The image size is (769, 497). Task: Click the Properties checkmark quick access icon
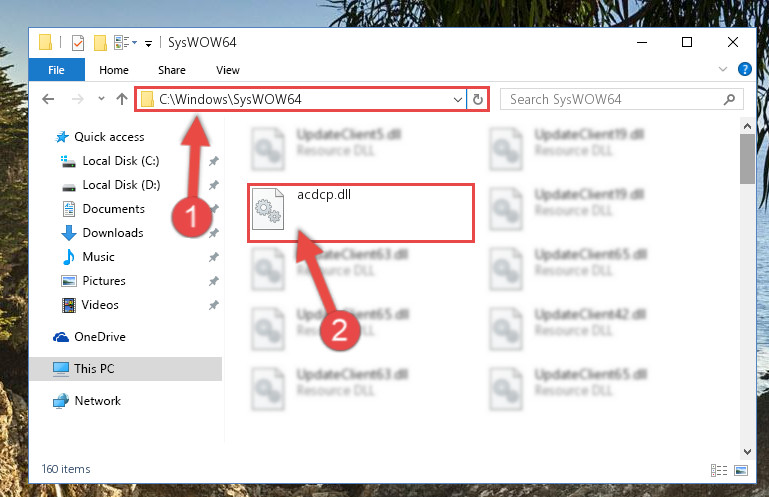tap(78, 43)
